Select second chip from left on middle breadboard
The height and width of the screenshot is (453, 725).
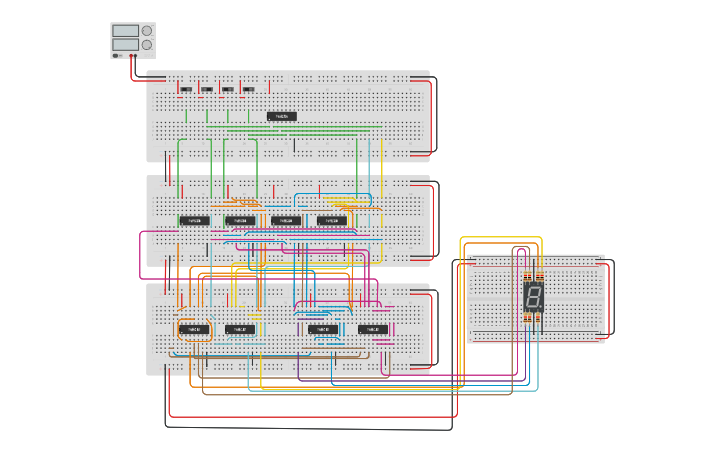click(x=240, y=221)
